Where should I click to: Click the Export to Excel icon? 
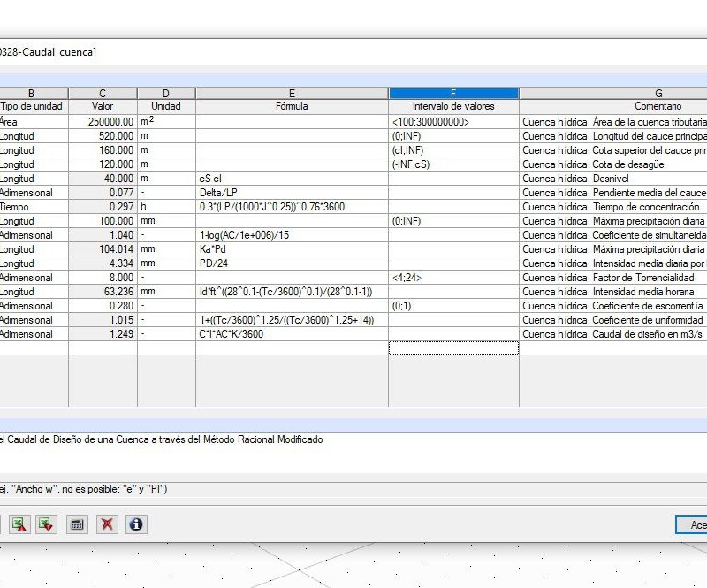point(19,524)
